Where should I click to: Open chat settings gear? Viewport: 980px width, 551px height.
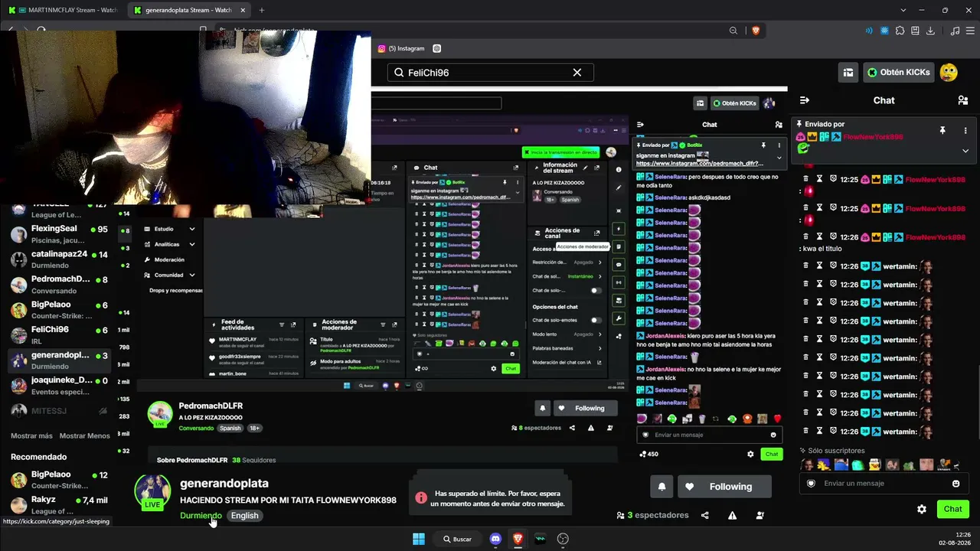(922, 509)
